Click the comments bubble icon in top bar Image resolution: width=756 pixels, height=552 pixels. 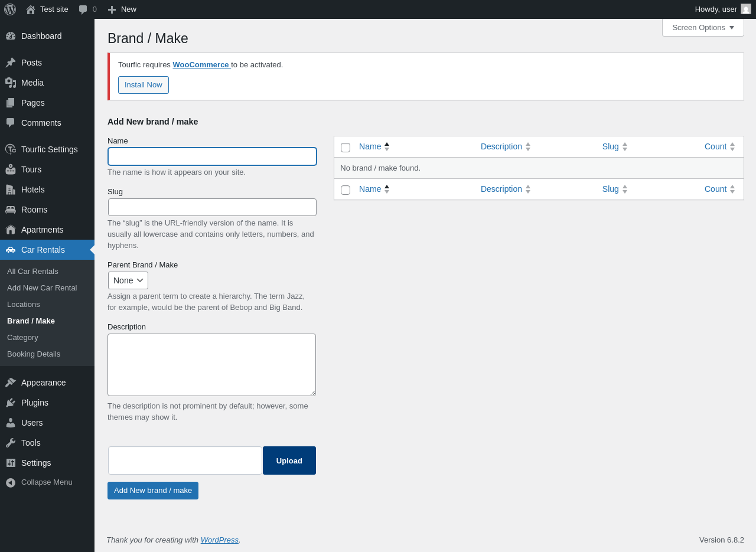point(83,9)
